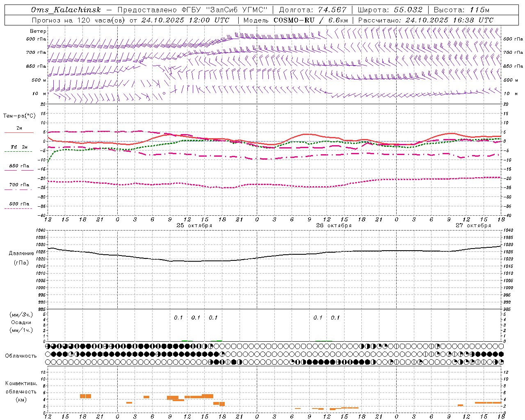Screen dimensions: 525x420
Task: Select the text Предоставлено ФГБУ "ЗапСиб УГМС"
Action: pos(192,10)
